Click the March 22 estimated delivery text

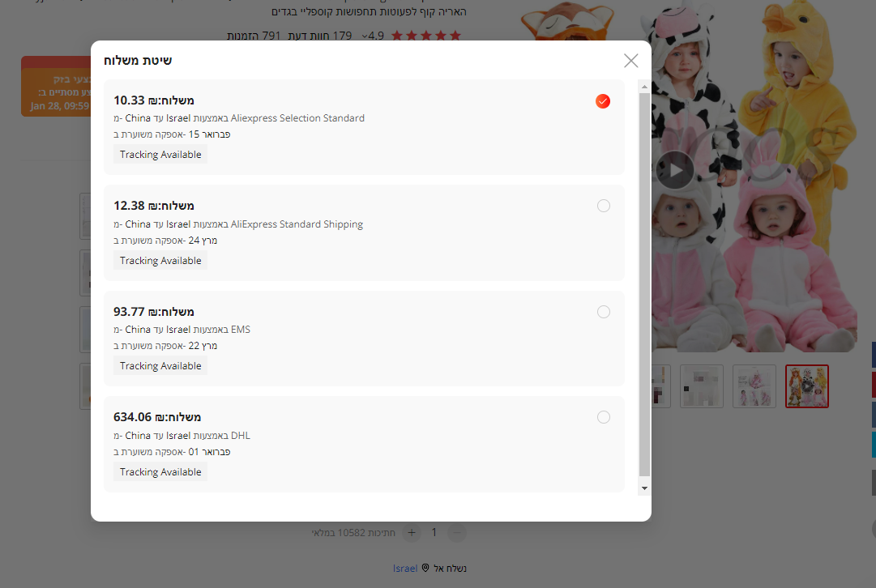pos(165,346)
